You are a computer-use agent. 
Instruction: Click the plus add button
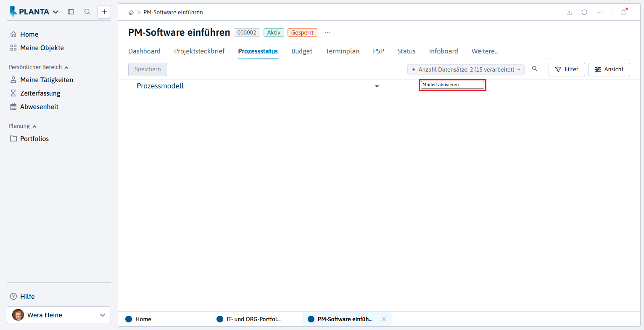click(104, 12)
